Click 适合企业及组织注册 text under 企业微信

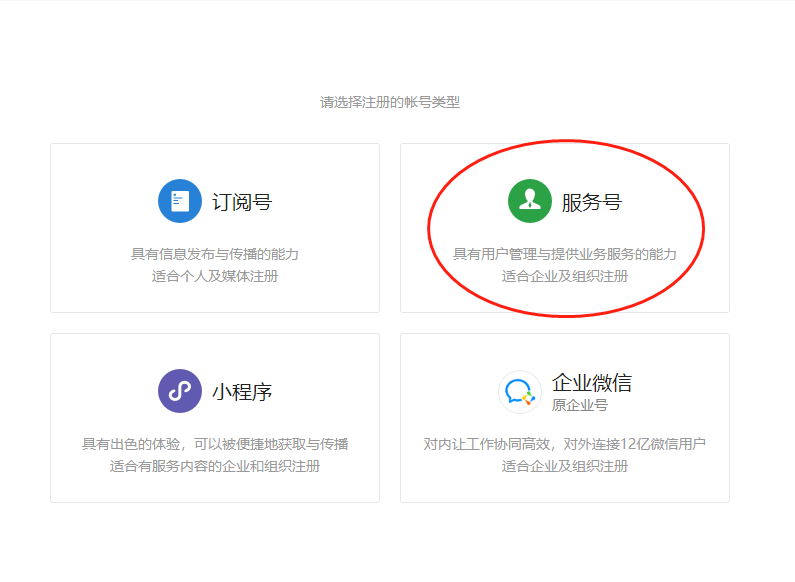coord(565,466)
